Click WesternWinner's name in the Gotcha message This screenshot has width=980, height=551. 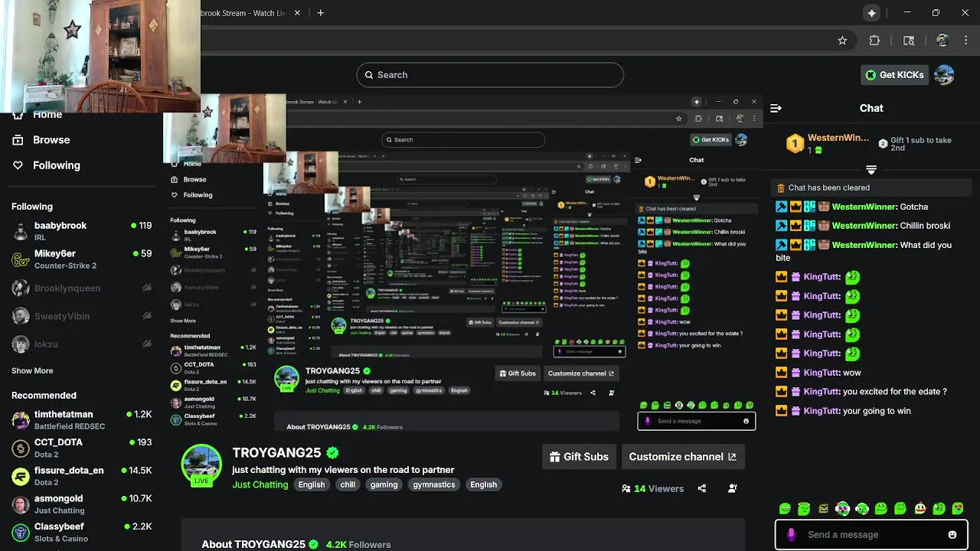coord(864,207)
